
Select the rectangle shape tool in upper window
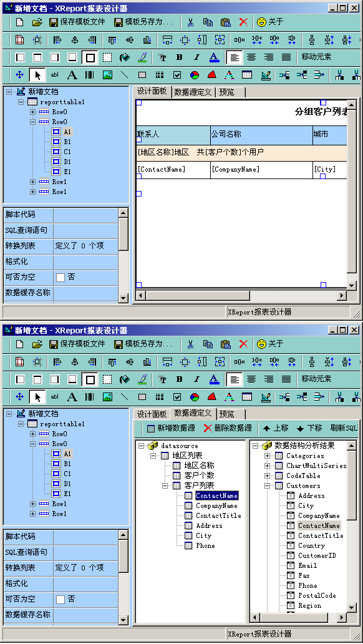(x=142, y=75)
